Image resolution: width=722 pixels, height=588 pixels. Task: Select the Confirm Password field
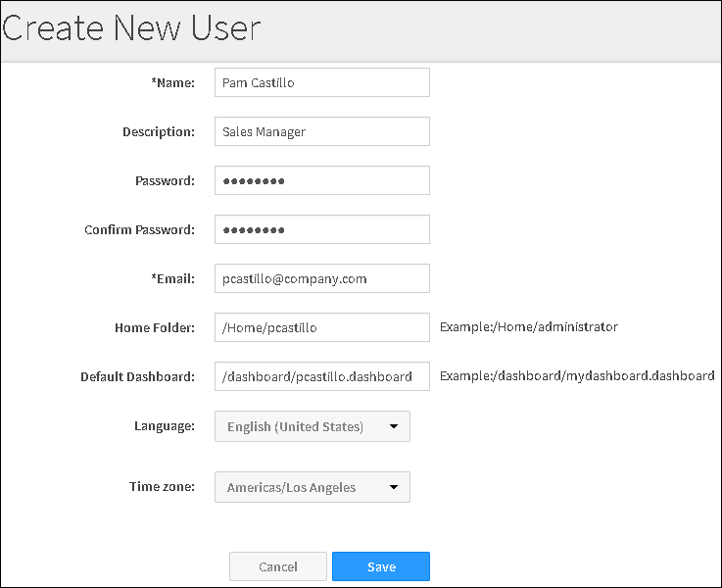tap(322, 229)
